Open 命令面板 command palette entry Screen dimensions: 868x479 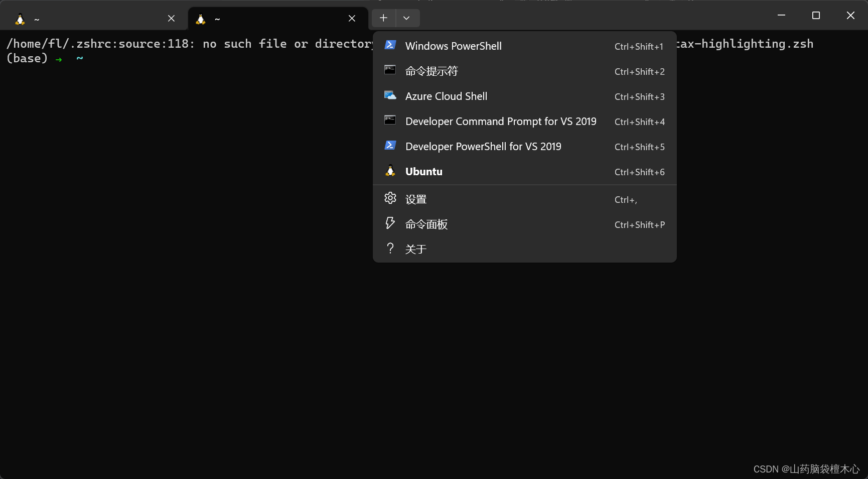click(525, 224)
